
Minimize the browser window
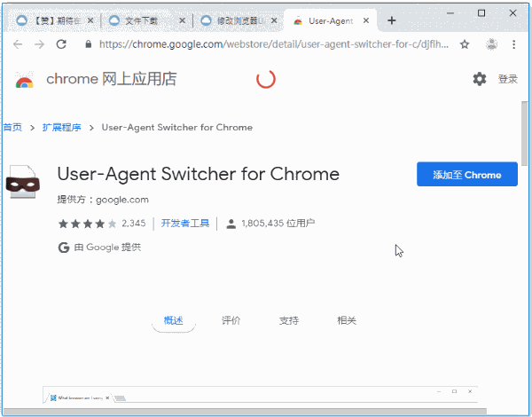point(450,13)
